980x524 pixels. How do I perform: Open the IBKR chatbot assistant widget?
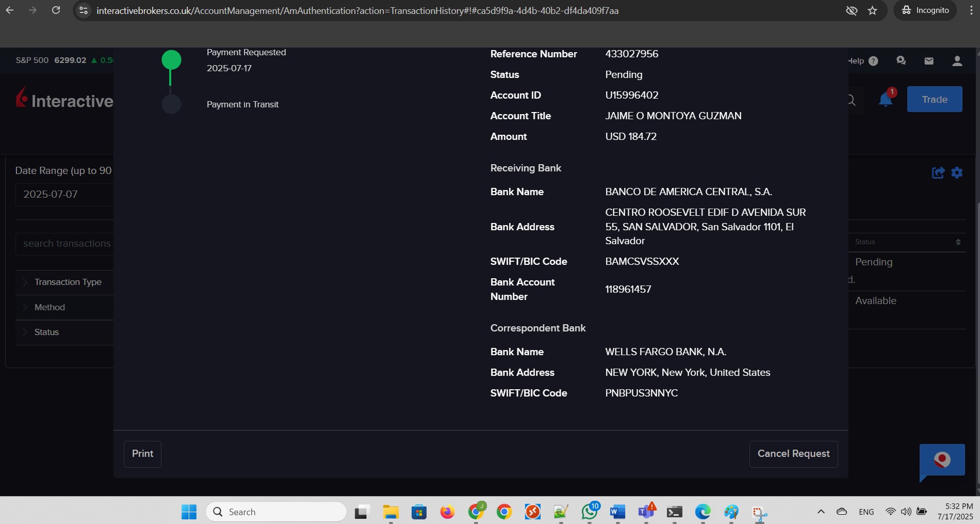click(x=942, y=460)
